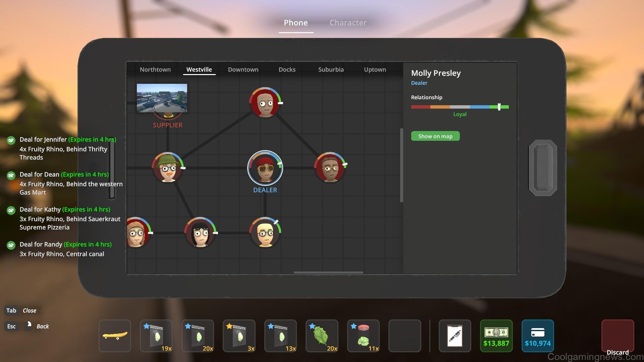The width and height of the screenshot is (644, 362).
Task: Open the Downtown network tab
Action: point(243,69)
